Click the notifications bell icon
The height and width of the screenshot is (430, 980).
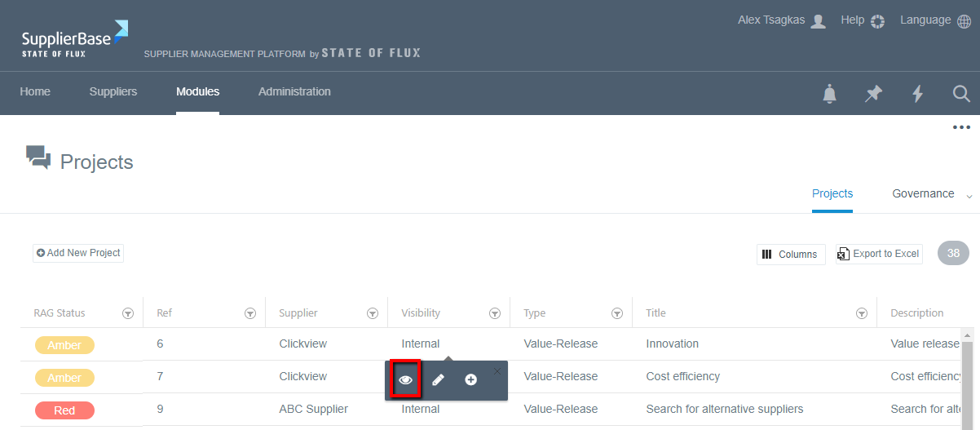[x=829, y=94]
